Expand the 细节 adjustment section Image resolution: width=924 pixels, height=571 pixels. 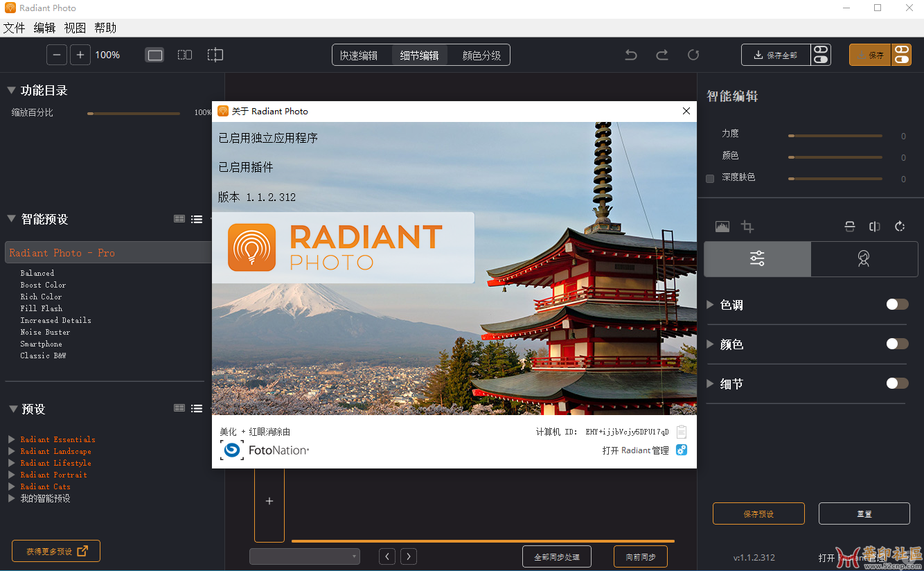tap(710, 384)
